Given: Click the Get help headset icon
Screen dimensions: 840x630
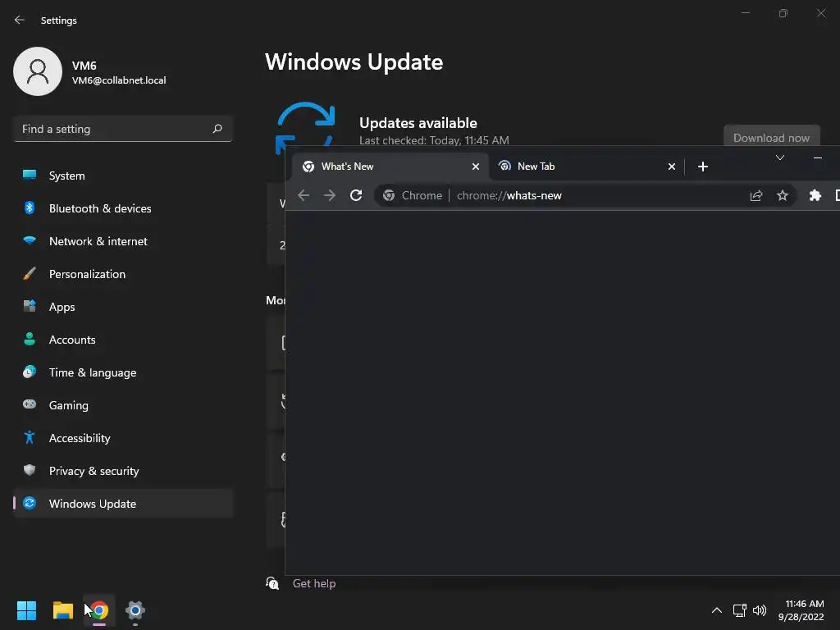Looking at the screenshot, I should coord(272,583).
